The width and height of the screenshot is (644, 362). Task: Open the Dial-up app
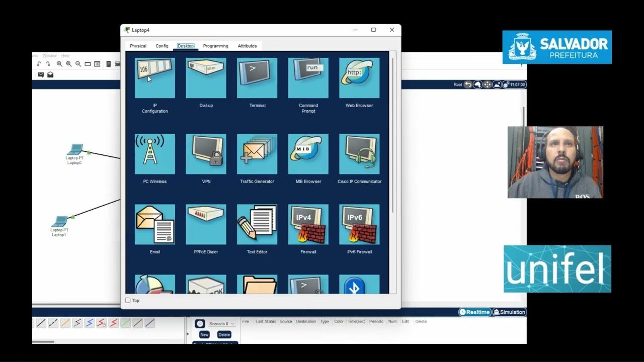206,78
